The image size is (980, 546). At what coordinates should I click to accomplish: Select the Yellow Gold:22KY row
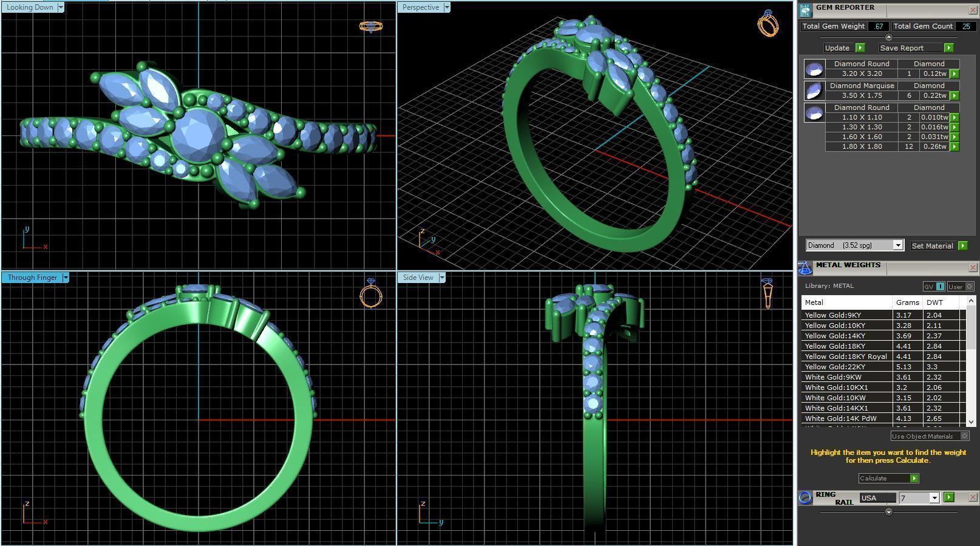883,366
